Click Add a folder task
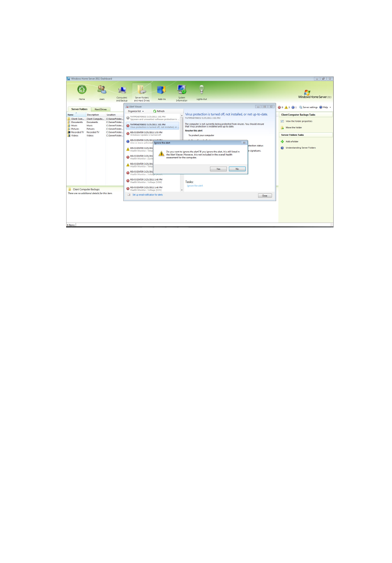Viewport: 392px width, 563px height. click(292, 141)
